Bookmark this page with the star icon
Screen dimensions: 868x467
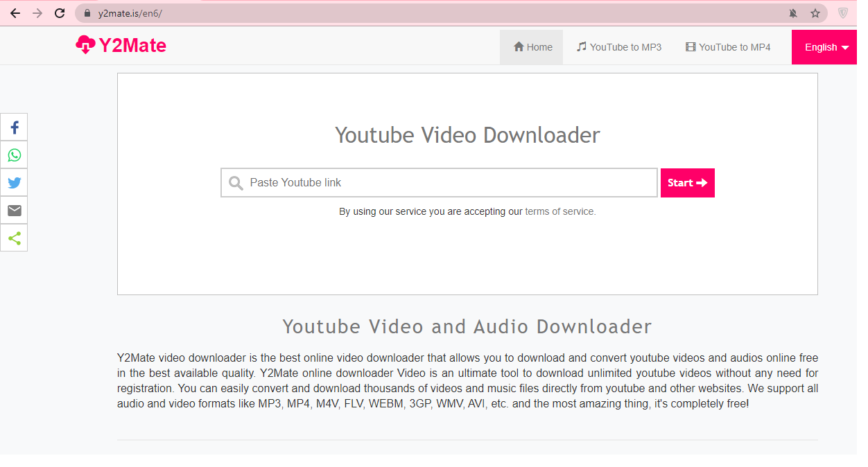tap(815, 13)
